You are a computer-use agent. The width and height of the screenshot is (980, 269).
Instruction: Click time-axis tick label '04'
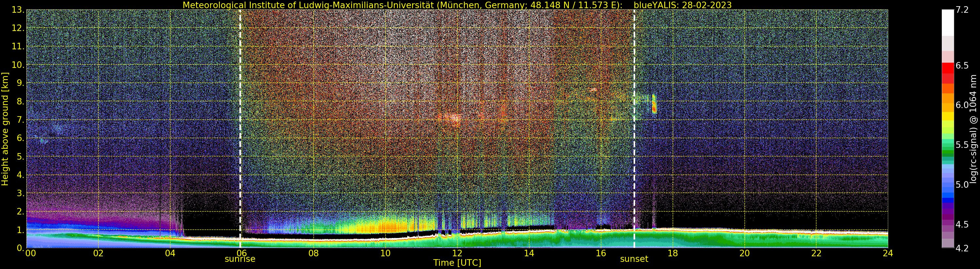pos(170,253)
